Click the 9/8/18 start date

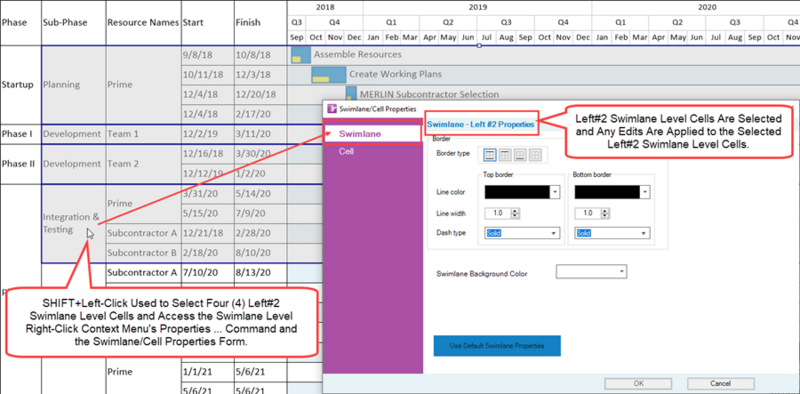point(208,55)
